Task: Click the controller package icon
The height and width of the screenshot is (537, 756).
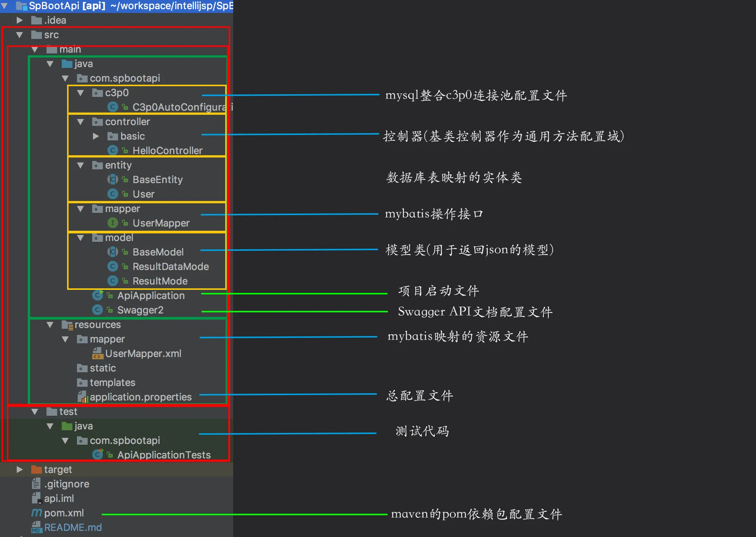Action: [x=98, y=122]
